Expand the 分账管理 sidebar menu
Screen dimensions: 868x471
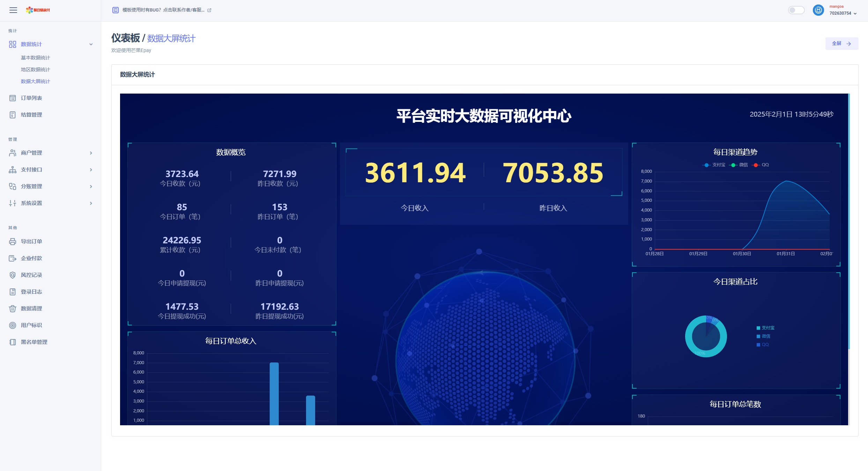click(x=32, y=186)
